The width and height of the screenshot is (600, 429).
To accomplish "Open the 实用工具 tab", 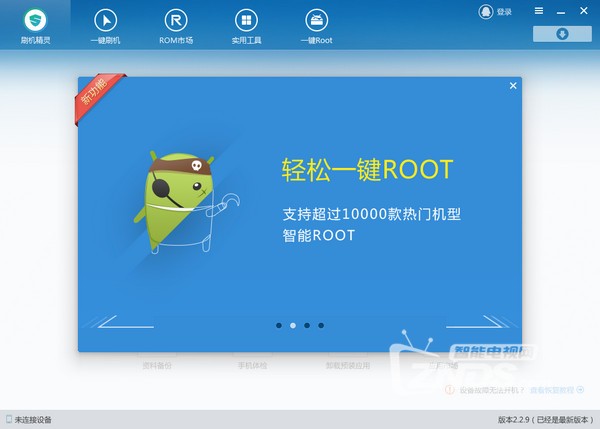I will click(x=246, y=25).
